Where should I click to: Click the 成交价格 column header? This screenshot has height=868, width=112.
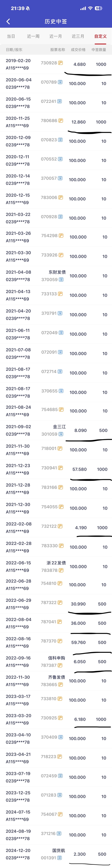click(x=78, y=49)
